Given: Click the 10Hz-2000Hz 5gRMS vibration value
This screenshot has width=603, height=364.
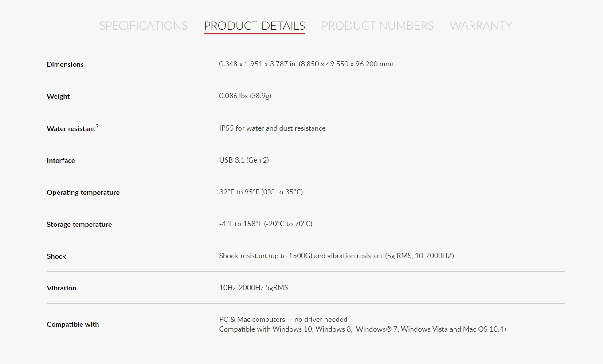Looking at the screenshot, I should [253, 288].
